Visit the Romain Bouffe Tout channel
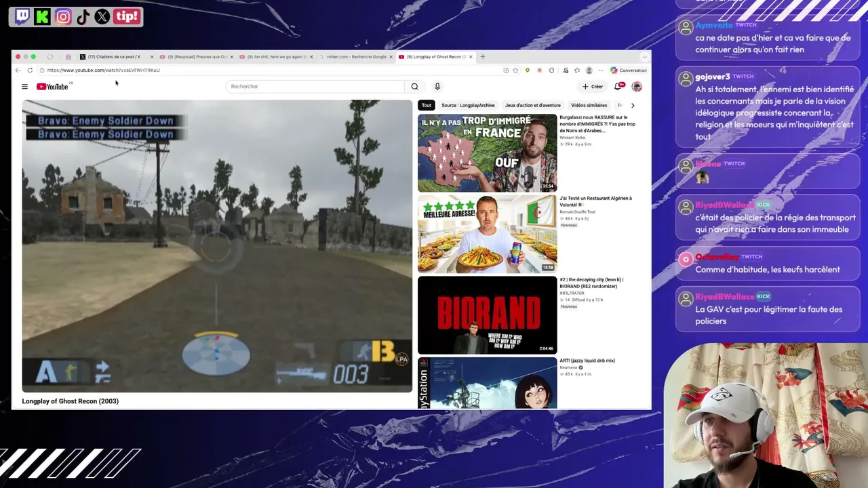The width and height of the screenshot is (868, 488). click(x=577, y=212)
